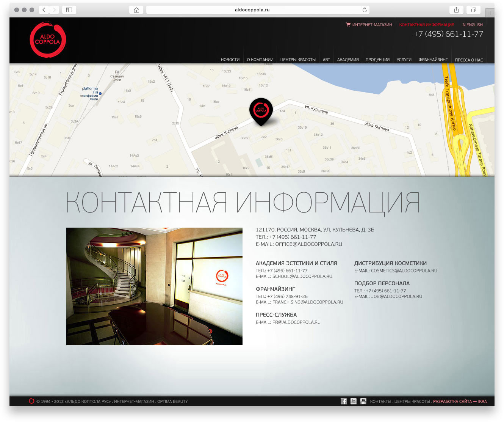Go forward with Safari's forward arrow
Screen dimensions: 504x423
tap(55, 10)
